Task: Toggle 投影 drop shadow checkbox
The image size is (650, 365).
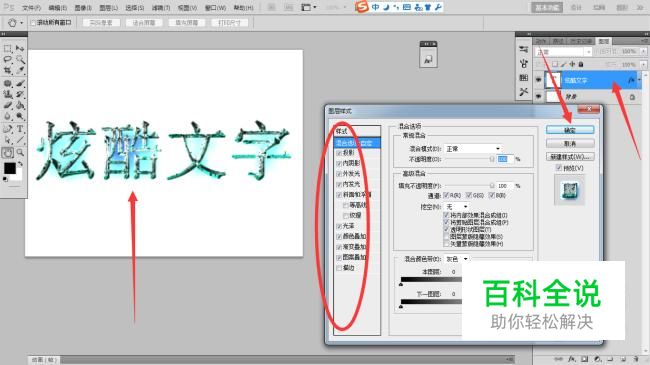Action: click(x=339, y=153)
